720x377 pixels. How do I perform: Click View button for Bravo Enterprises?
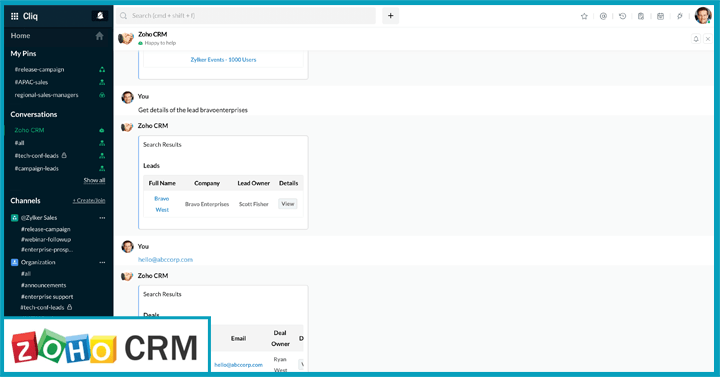coord(288,204)
